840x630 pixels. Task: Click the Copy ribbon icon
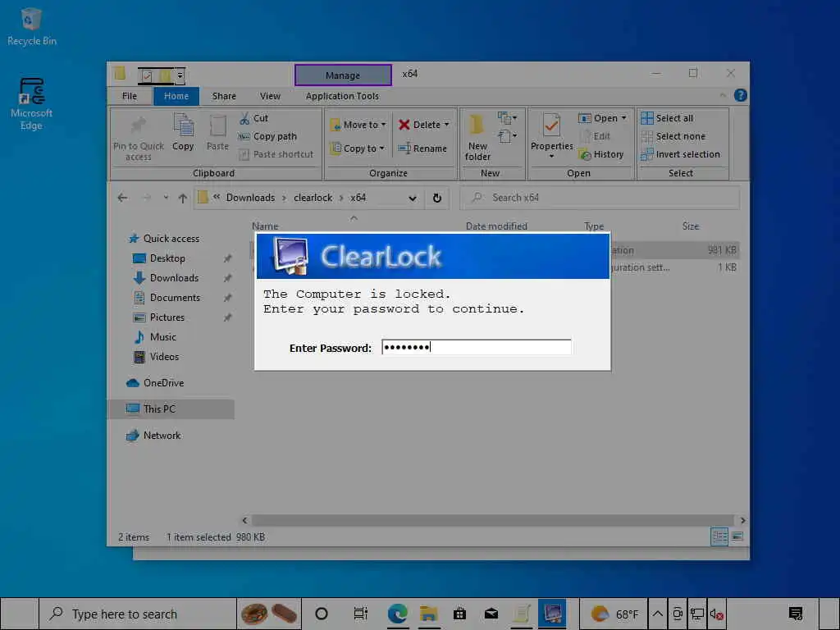pos(183,132)
